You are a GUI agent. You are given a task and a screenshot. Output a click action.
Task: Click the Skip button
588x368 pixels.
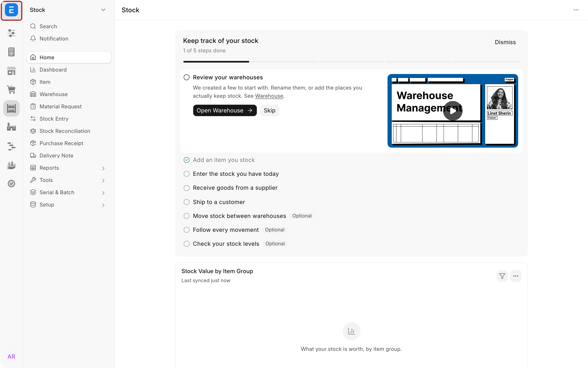[x=269, y=110]
